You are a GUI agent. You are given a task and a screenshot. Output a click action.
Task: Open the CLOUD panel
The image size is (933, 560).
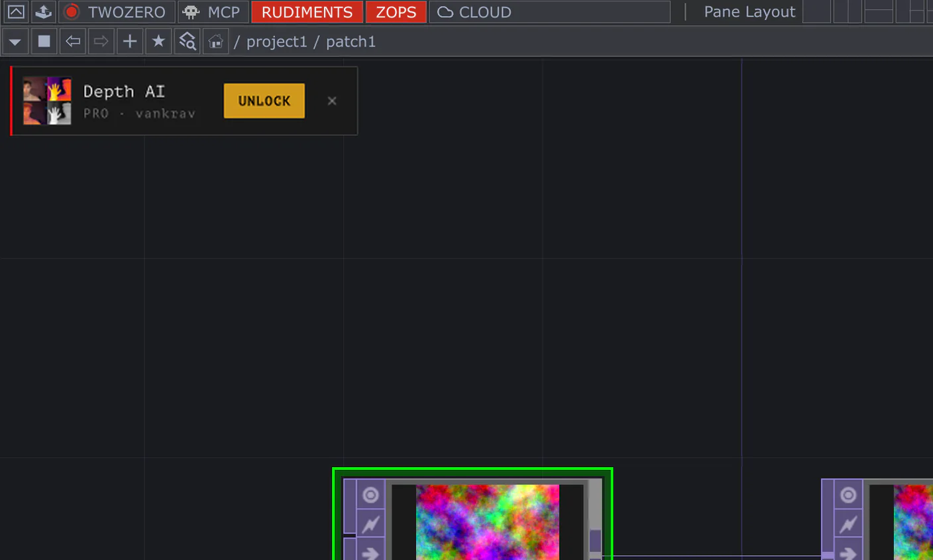[x=549, y=12]
